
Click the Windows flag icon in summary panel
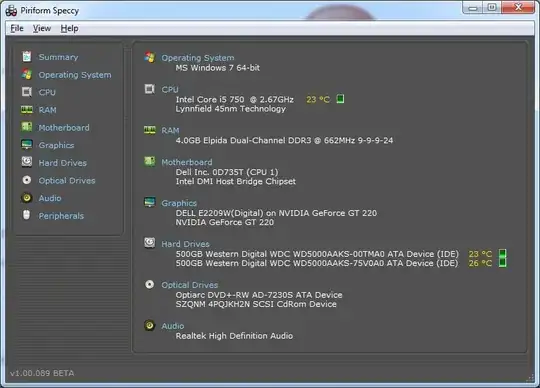(149, 57)
